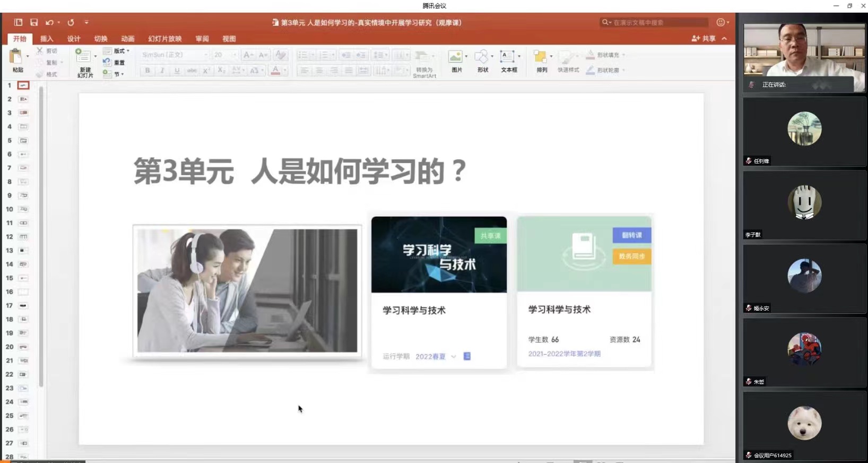Open the Slide Show (幻灯片放映) tab

pyautogui.click(x=165, y=39)
